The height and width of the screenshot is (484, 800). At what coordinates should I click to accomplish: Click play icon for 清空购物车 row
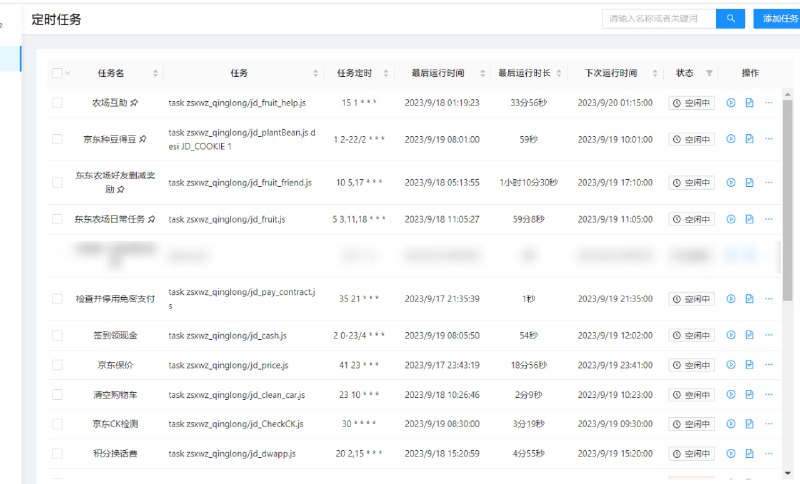pos(731,395)
